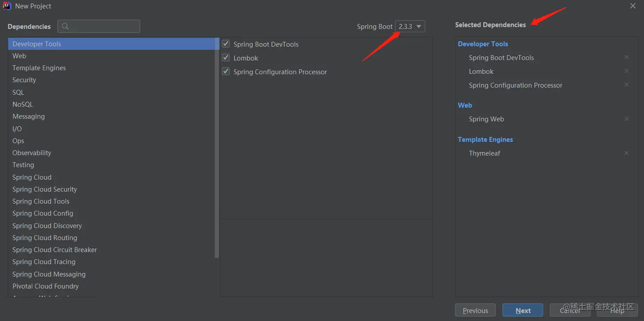Select the Spring Cloud Tracing category
Image resolution: width=644 pixels, height=321 pixels.
tap(111, 262)
